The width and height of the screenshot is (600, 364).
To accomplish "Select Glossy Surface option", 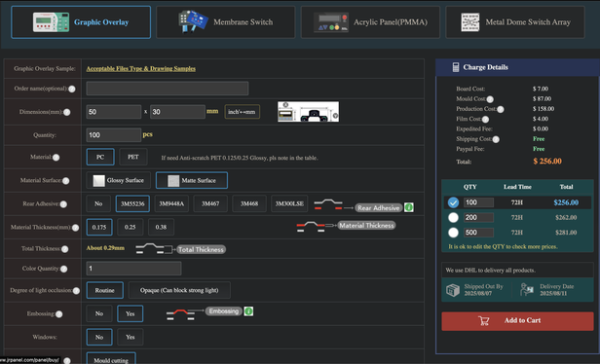I will pos(118,180).
